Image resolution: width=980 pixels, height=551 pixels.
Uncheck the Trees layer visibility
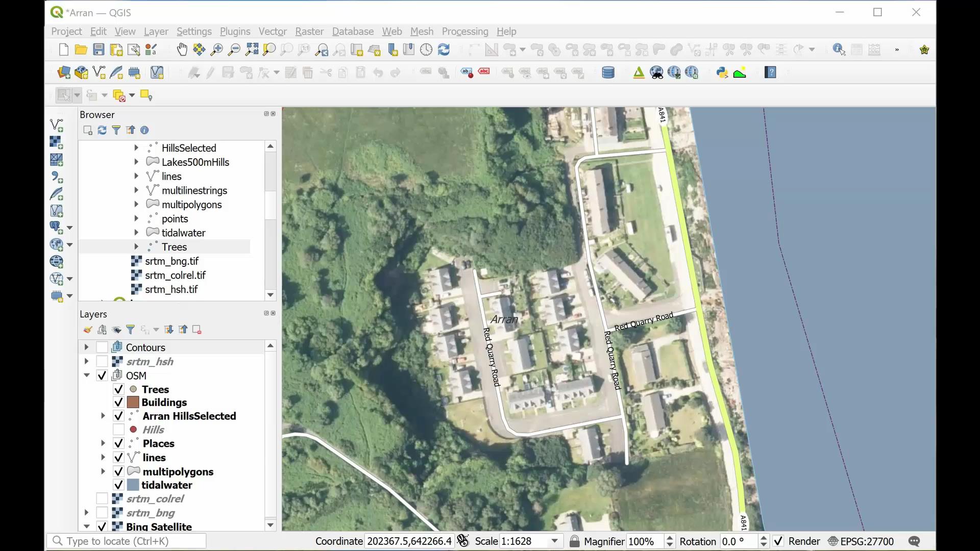click(x=118, y=389)
